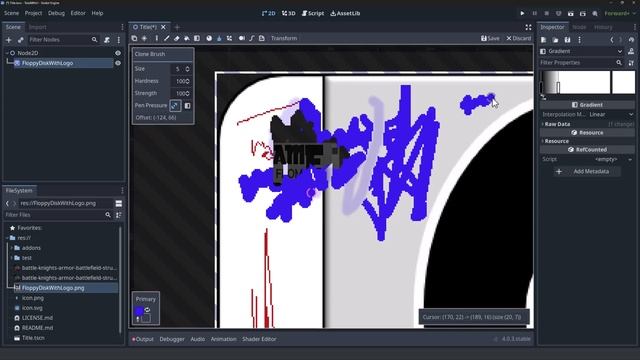Switch to the History tab
Viewport: 640px width, 360px height.
point(603,27)
